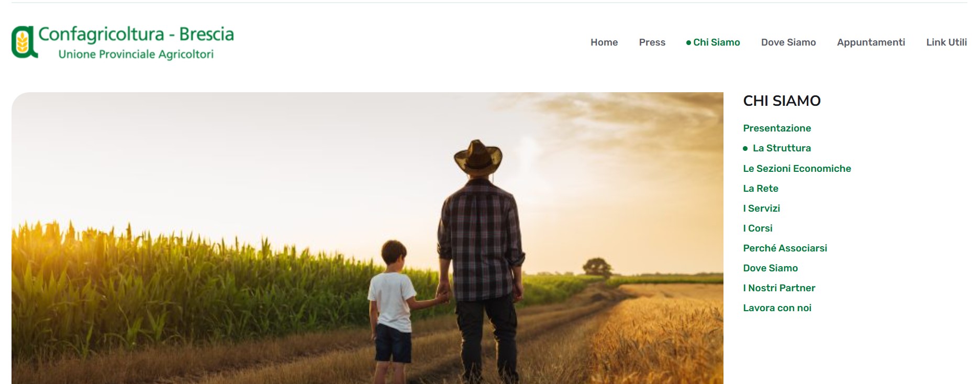The width and height of the screenshot is (980, 384).
Task: Open the Appuntamenti menu item
Action: click(871, 42)
